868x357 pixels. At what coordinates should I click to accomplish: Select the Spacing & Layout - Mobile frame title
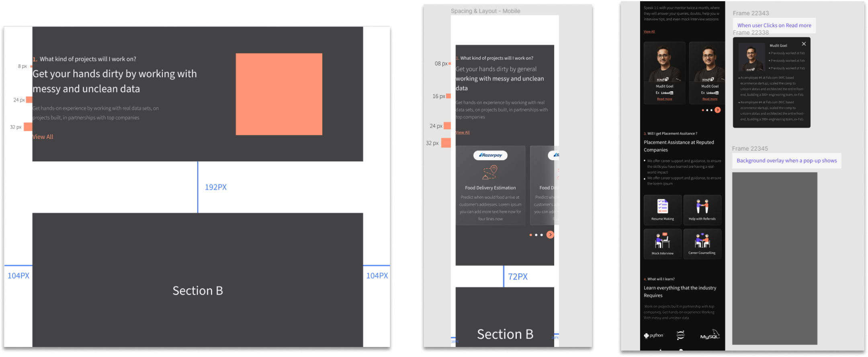point(485,11)
